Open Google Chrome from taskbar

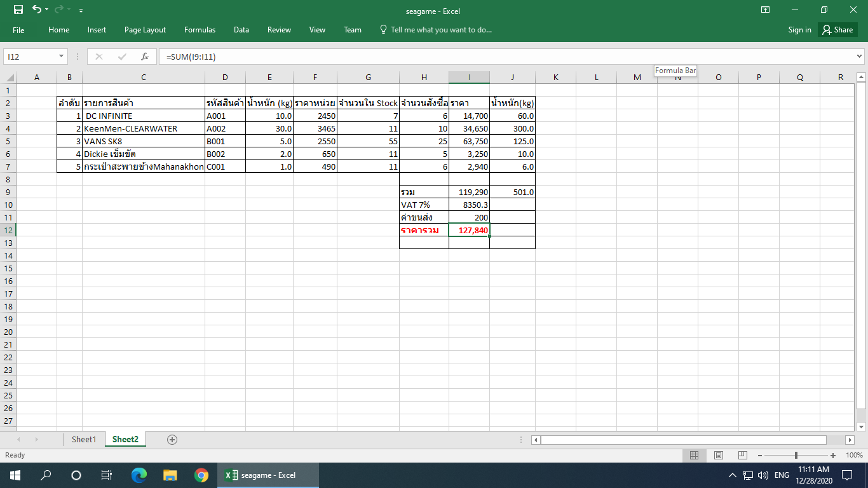tap(201, 475)
